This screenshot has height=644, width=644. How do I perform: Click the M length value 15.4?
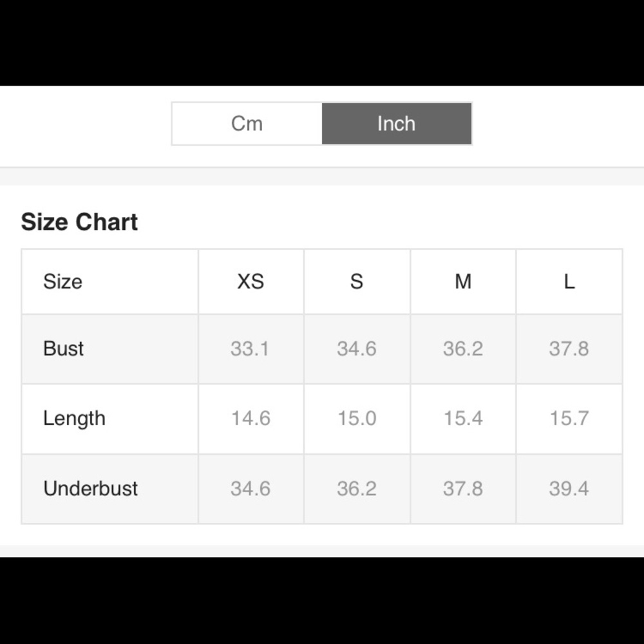coord(463,419)
